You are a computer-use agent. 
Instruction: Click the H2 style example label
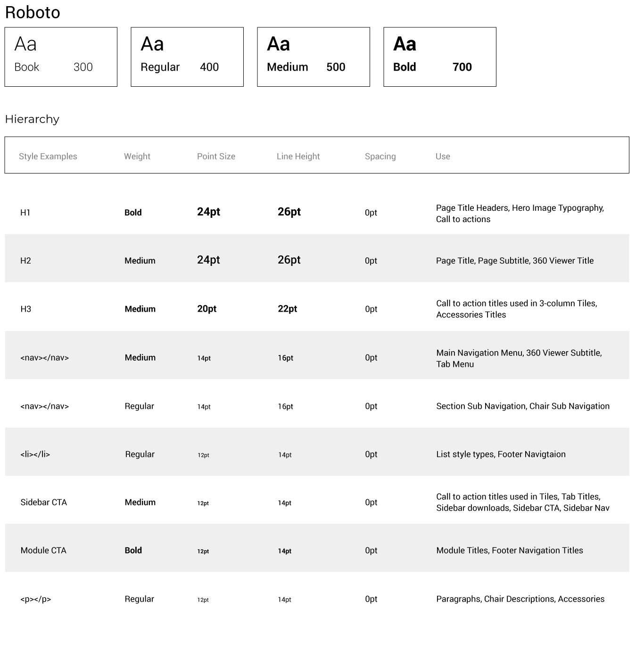pos(26,261)
